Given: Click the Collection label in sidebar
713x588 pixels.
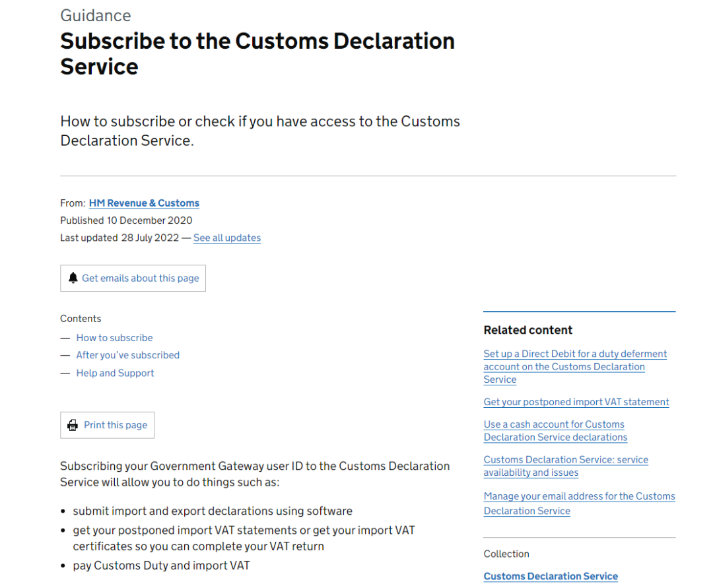Looking at the screenshot, I should tap(506, 554).
